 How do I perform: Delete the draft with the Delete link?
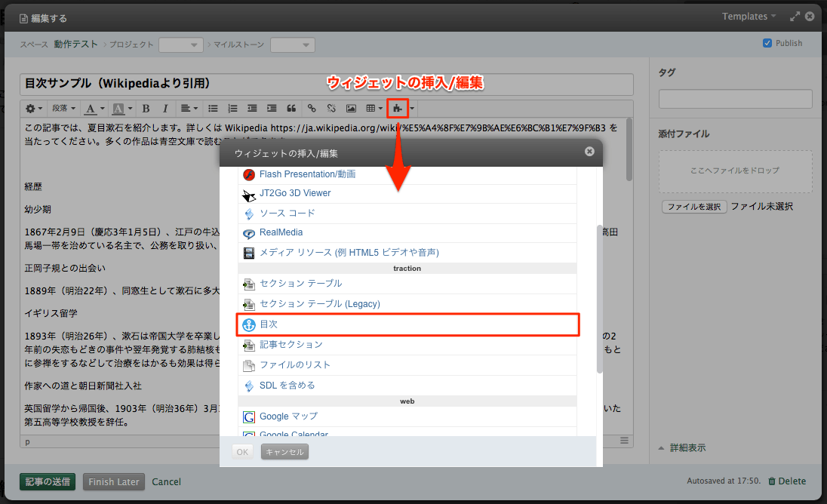coord(787,481)
